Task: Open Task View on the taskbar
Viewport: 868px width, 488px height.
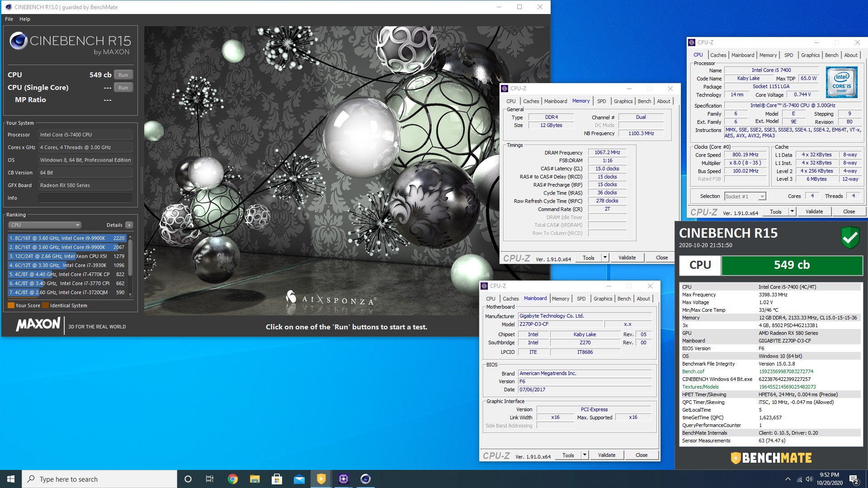Action: point(210,479)
